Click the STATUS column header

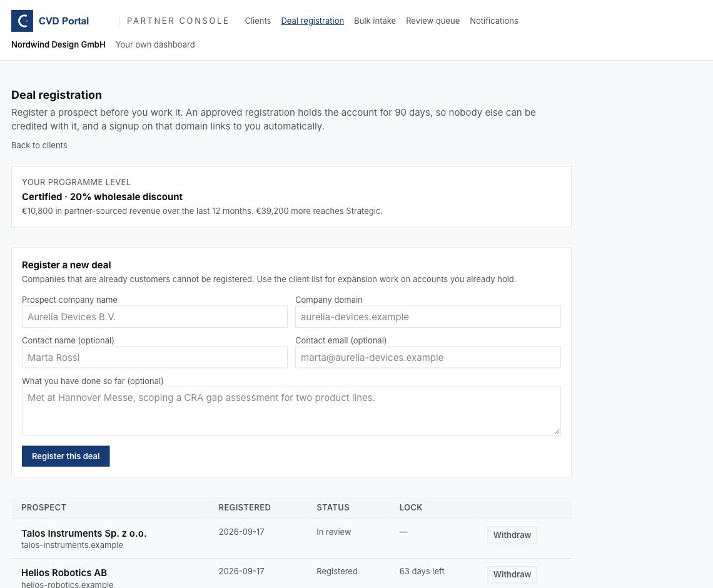333,507
